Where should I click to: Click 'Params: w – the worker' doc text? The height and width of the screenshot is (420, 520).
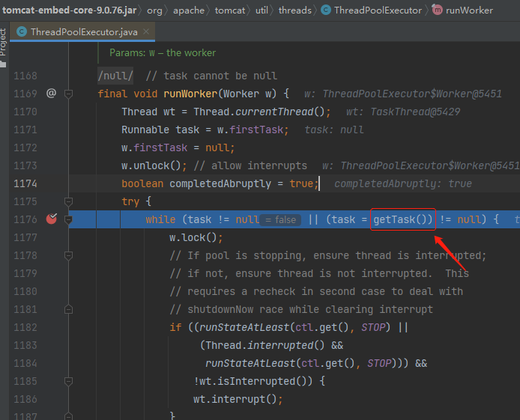coord(163,53)
